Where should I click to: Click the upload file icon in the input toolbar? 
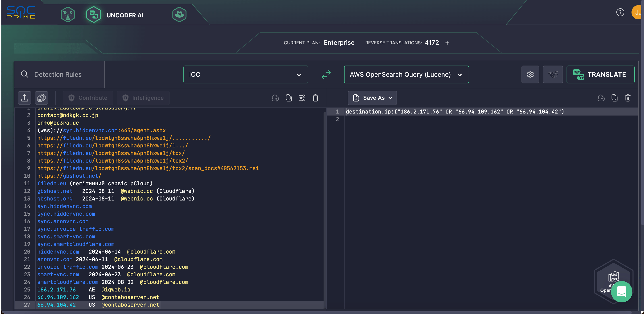click(x=25, y=98)
